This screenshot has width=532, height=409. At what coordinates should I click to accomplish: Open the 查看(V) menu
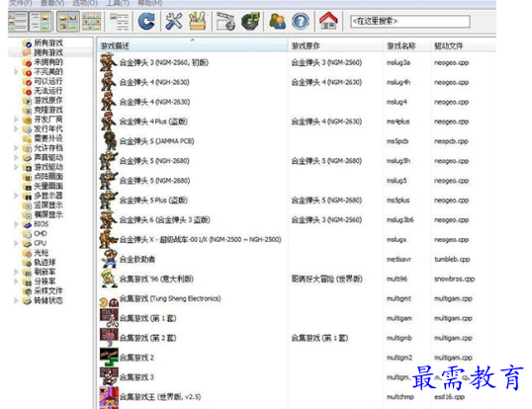pos(52,3)
